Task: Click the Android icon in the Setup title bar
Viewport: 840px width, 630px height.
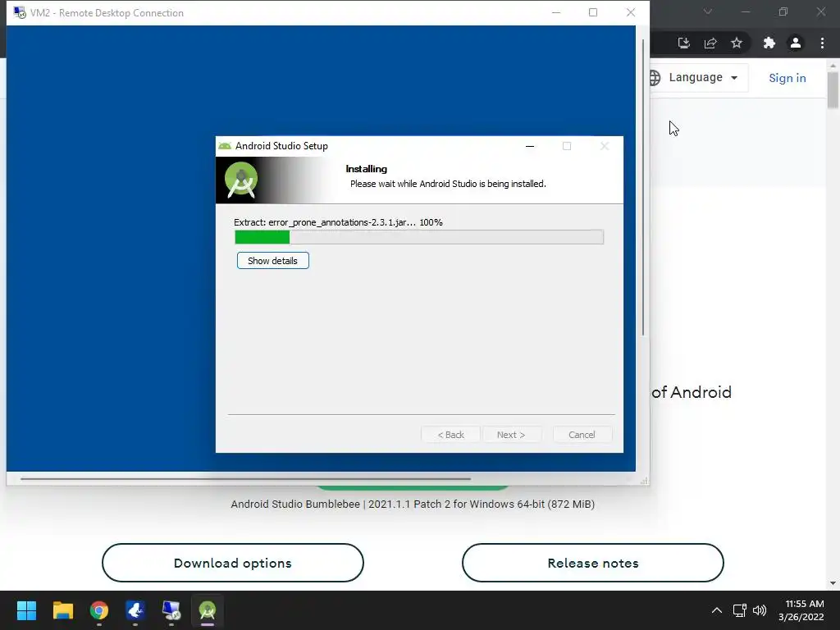Action: click(x=225, y=146)
